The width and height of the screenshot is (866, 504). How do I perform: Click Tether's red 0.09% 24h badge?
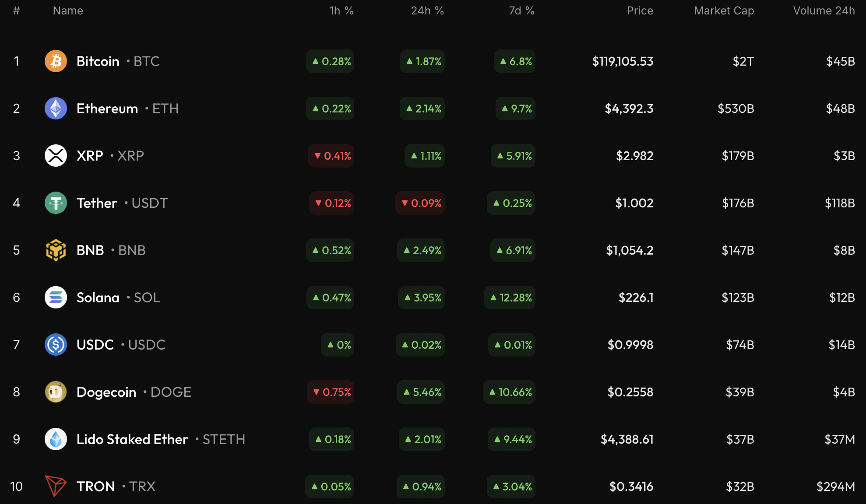(420, 203)
